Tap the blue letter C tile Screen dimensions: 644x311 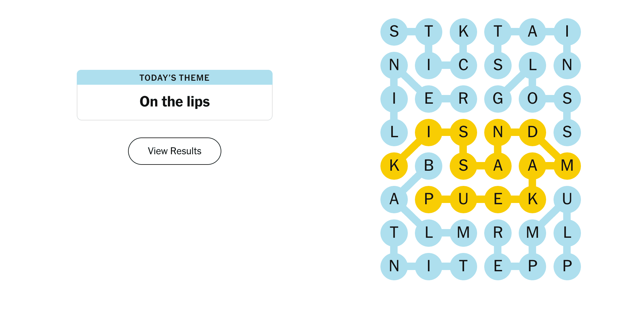point(463,65)
